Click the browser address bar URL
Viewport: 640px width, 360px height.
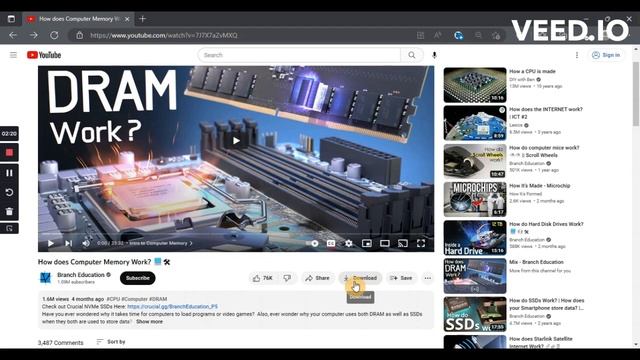click(164, 36)
